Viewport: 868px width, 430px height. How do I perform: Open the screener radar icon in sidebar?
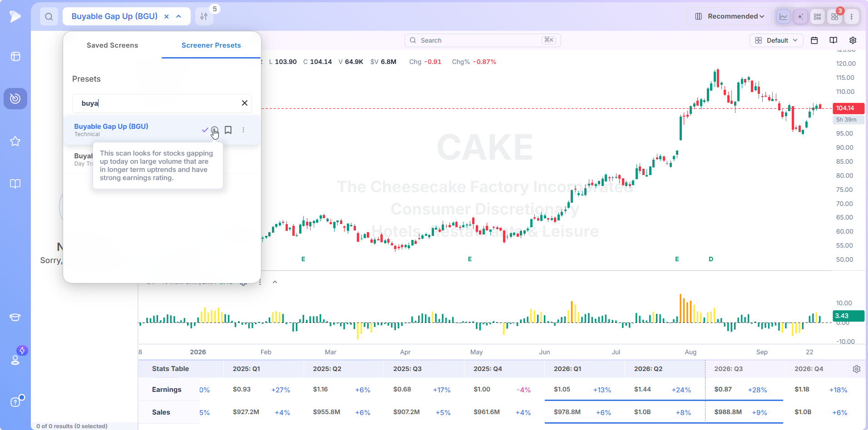coord(15,98)
